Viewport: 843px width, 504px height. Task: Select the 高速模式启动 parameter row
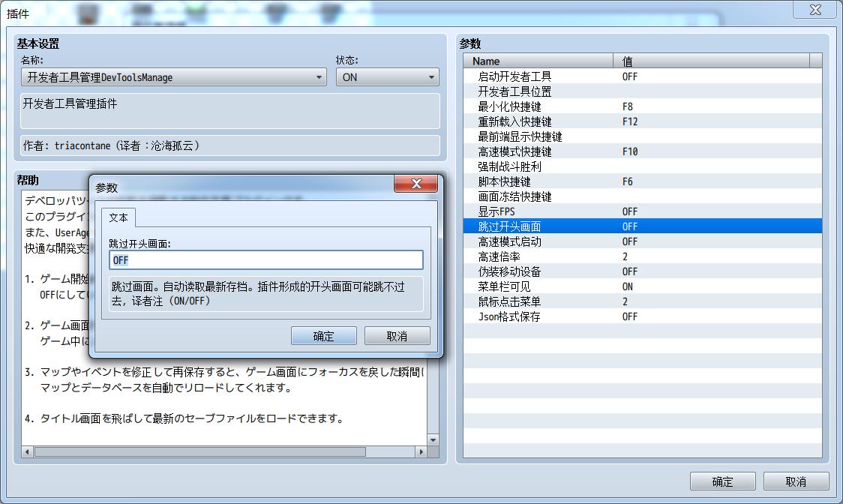(x=643, y=241)
